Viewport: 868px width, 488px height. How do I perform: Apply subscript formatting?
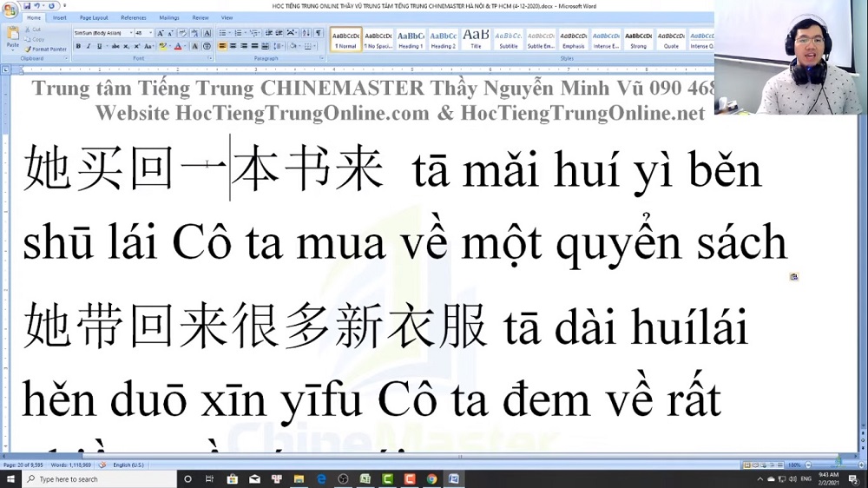coord(126,46)
